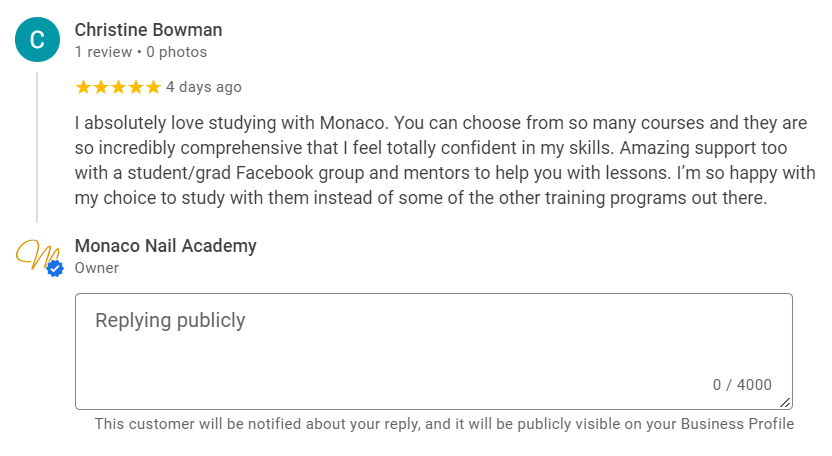Screen dimensions: 832x456
Task: Click the "0 photos" count text
Action: pos(177,52)
